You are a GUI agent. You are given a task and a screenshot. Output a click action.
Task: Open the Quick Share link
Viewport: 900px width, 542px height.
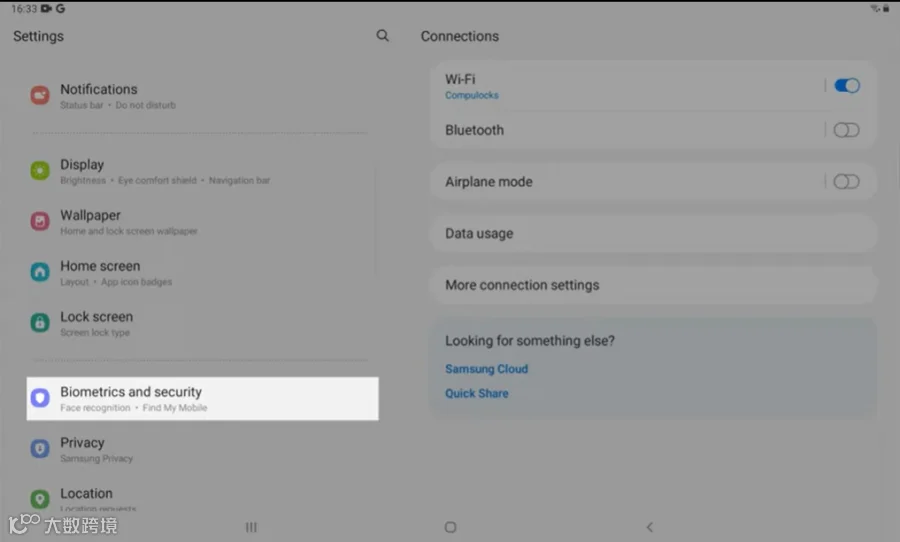click(x=476, y=393)
